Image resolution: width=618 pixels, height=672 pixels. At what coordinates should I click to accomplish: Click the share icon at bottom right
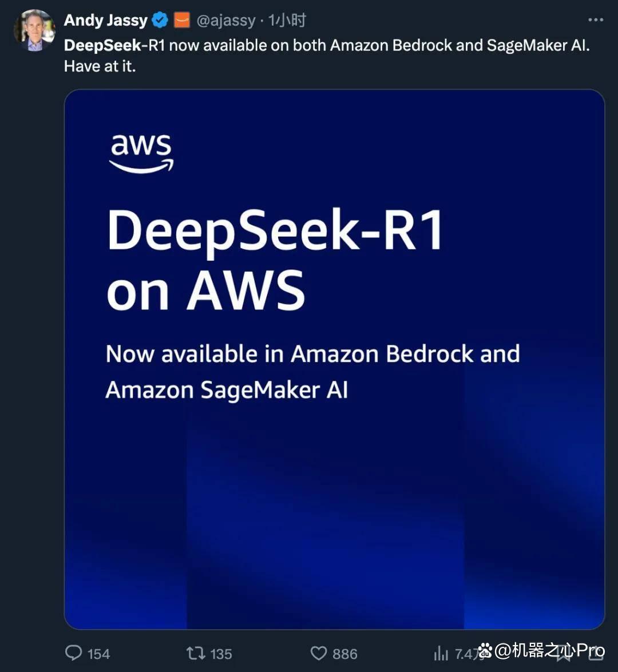tap(596, 654)
